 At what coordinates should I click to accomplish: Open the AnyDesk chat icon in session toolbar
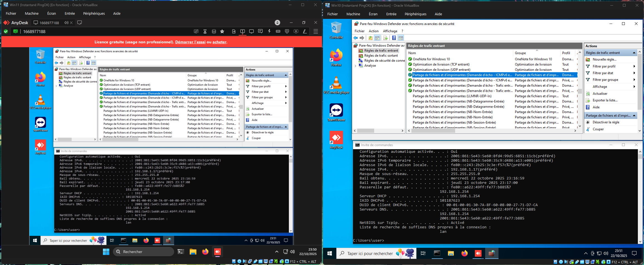click(x=260, y=31)
